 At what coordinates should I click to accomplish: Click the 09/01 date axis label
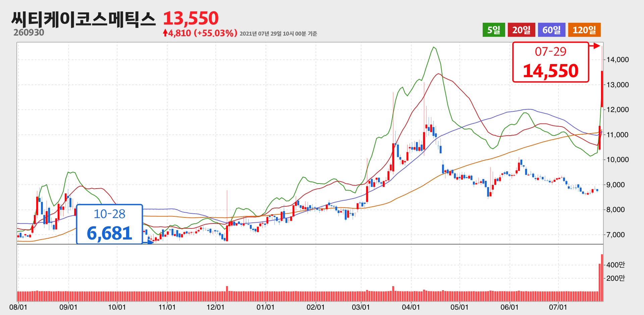point(68,307)
